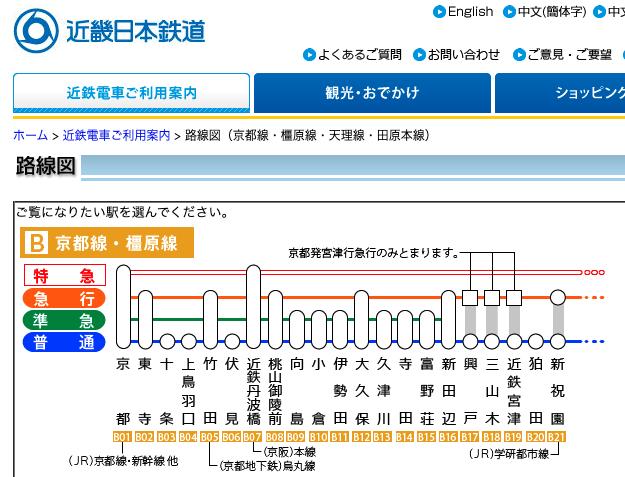
Task: Select 伊勢田 station B11 code
Action: coord(339,437)
